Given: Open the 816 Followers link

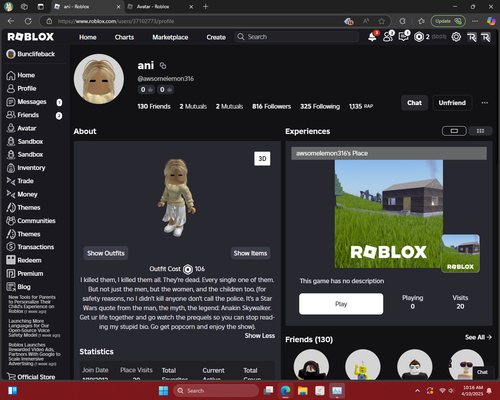Looking at the screenshot, I should [x=271, y=106].
